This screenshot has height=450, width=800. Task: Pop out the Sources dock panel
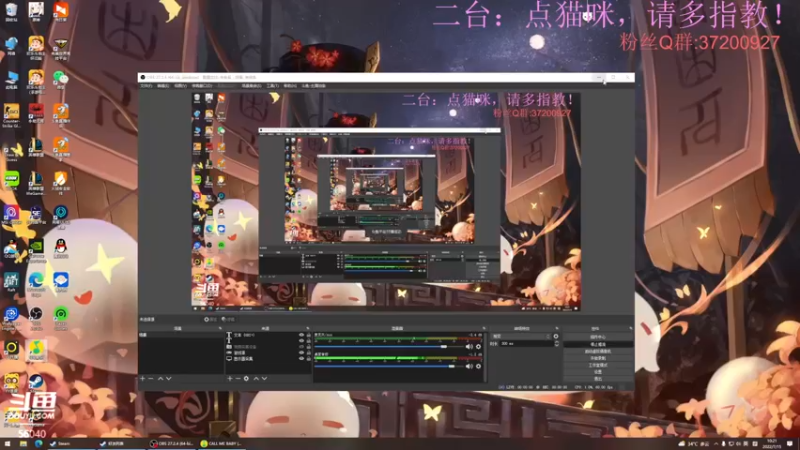tap(308, 329)
